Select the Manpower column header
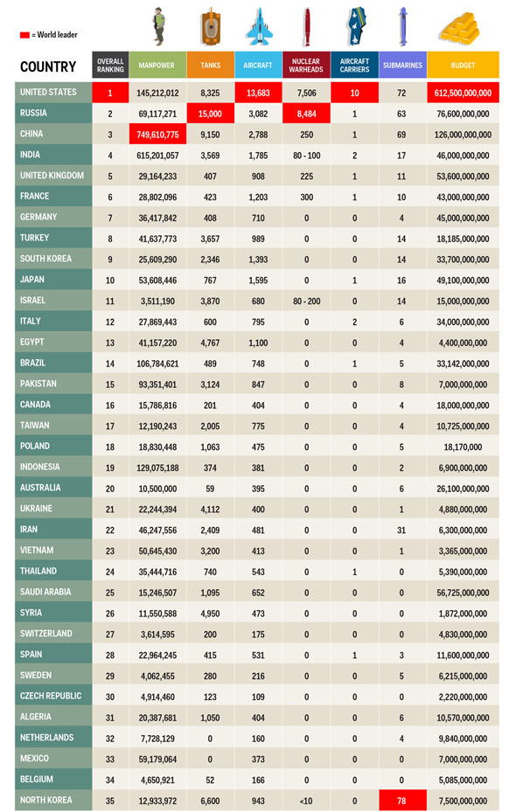The width and height of the screenshot is (516, 812). (157, 66)
